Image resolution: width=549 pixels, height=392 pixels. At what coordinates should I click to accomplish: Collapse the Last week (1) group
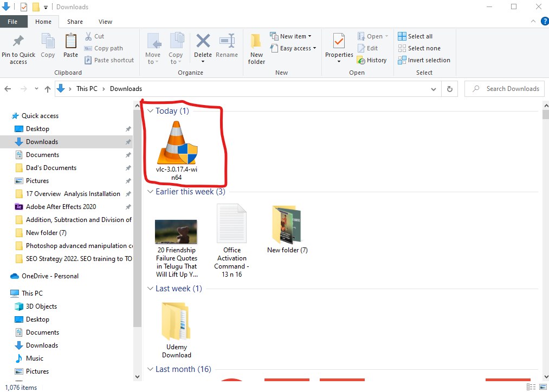tap(150, 289)
